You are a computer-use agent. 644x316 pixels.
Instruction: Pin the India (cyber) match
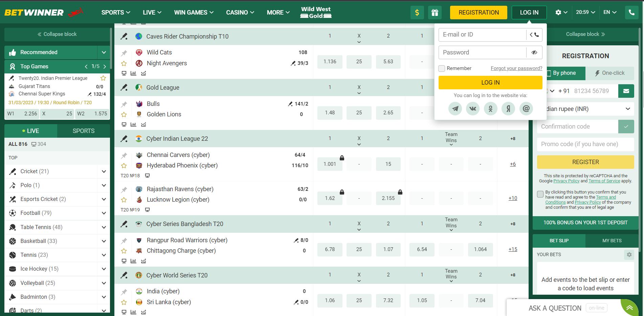click(x=124, y=292)
